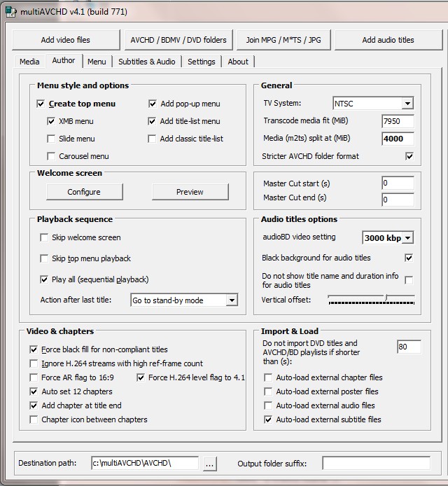This screenshot has height=486, width=448.
Task: Click the Welcome screen Preview button
Action: tap(190, 192)
